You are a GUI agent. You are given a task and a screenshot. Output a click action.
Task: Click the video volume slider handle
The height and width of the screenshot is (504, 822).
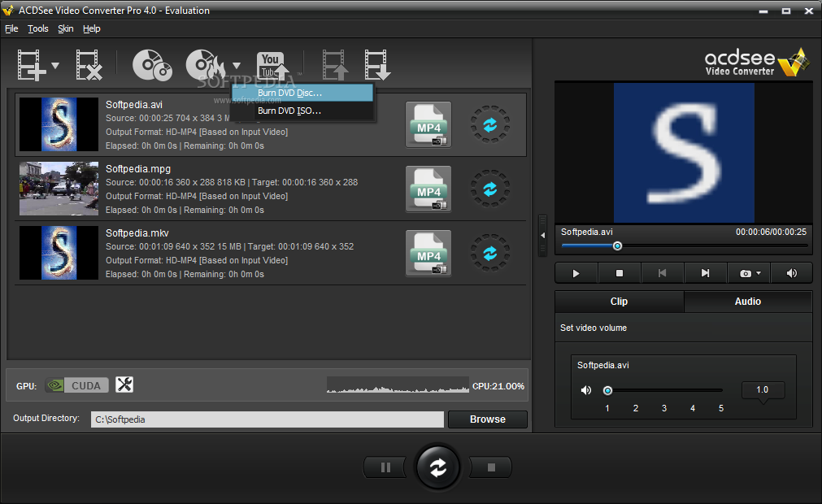click(607, 390)
